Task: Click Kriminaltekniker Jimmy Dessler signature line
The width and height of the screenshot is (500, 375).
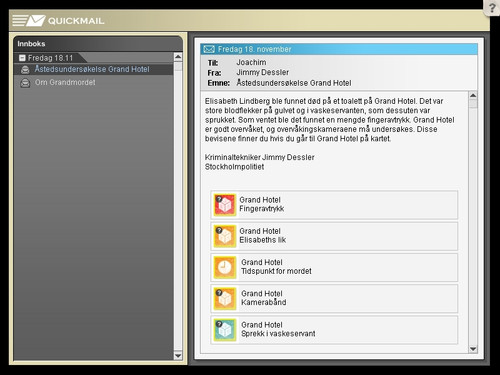Action: click(x=259, y=157)
